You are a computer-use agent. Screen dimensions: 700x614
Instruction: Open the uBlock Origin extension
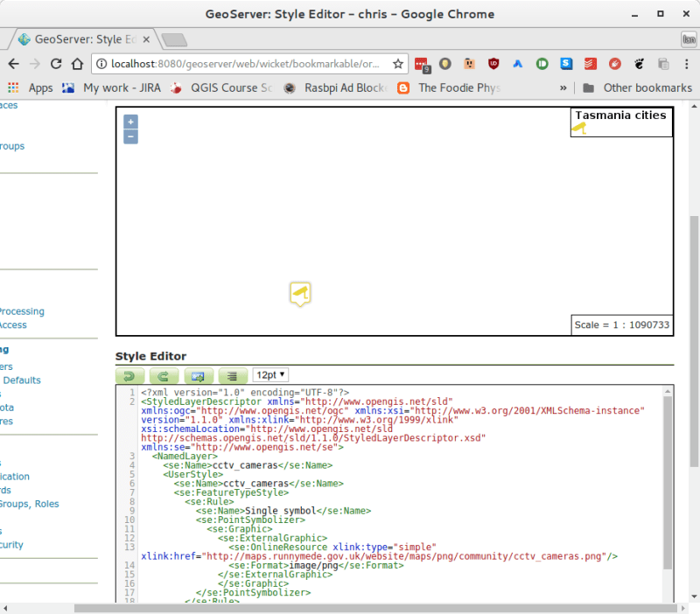point(493,64)
